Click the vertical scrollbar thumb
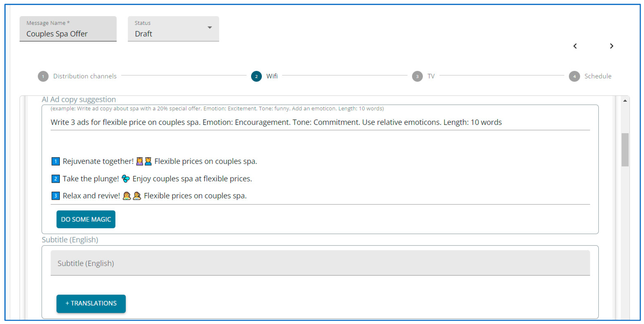This screenshot has height=324, width=644. click(625, 150)
